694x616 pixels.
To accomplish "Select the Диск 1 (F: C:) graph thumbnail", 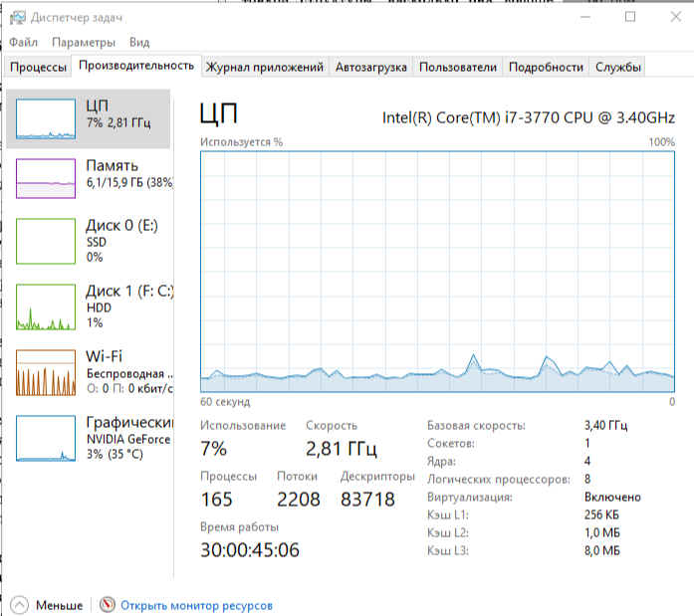I will (46, 307).
